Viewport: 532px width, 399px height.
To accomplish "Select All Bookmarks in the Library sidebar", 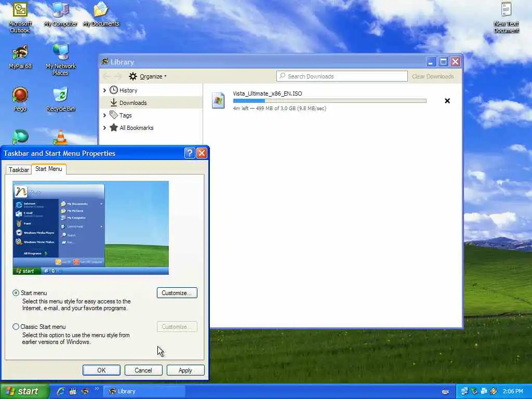I will 151,128.
